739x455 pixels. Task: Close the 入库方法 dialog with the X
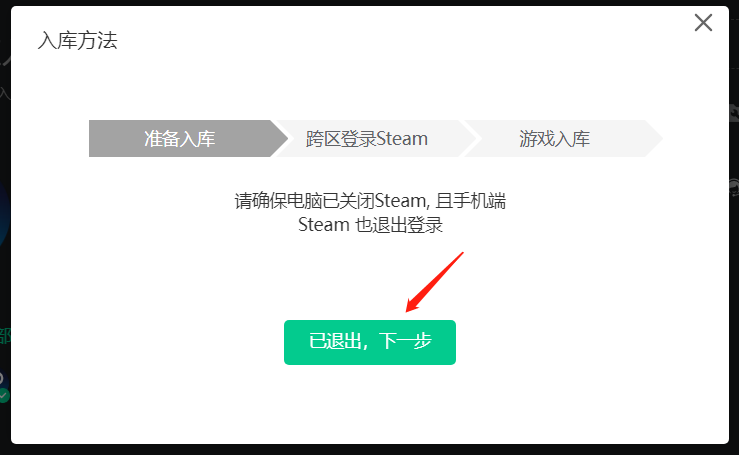703,23
